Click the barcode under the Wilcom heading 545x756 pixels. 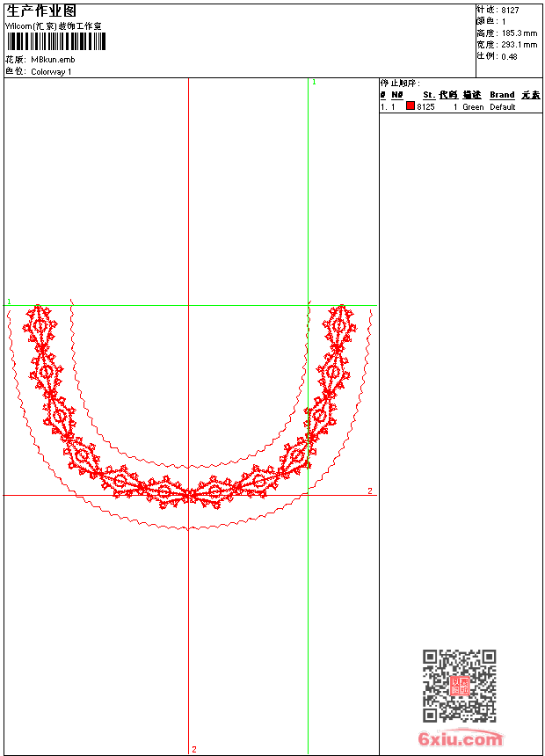point(55,42)
